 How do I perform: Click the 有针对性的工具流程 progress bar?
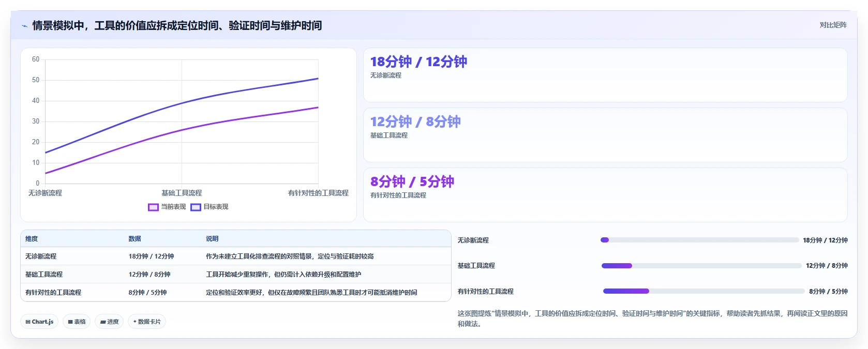pos(704,291)
